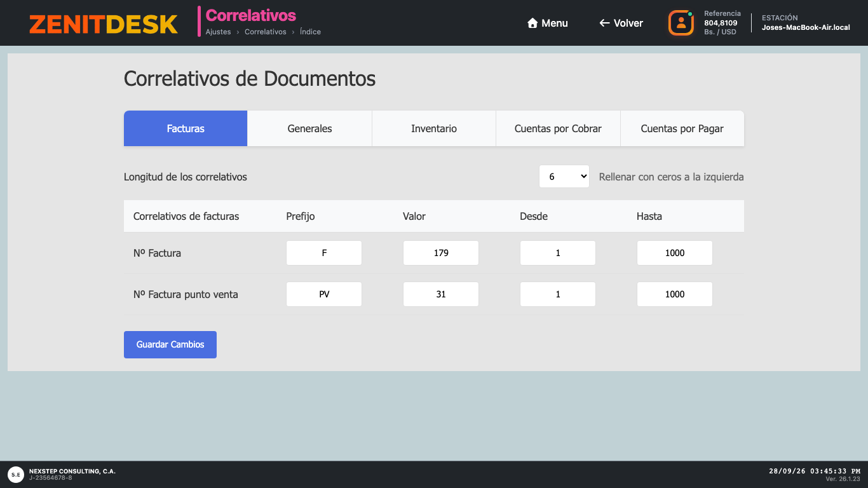868x488 pixels.
Task: Open the correlativos length dropdown
Action: (x=564, y=177)
